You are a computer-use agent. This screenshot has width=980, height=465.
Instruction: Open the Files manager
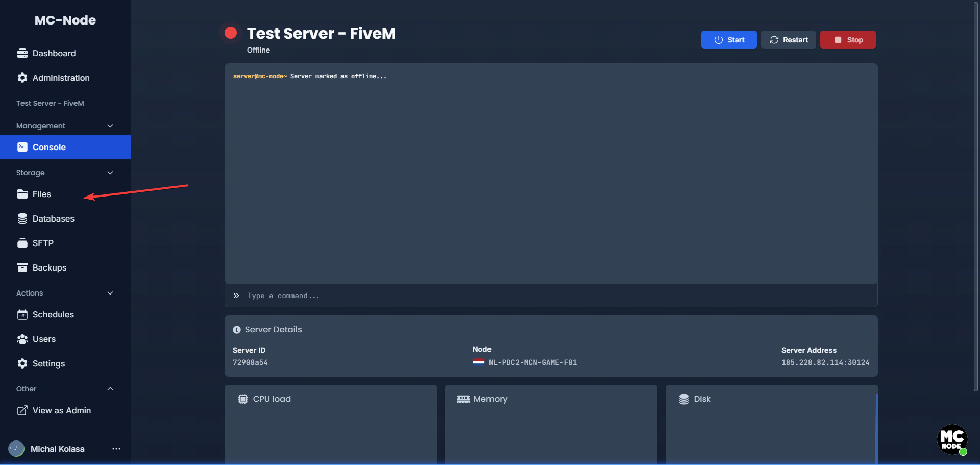(x=65, y=194)
